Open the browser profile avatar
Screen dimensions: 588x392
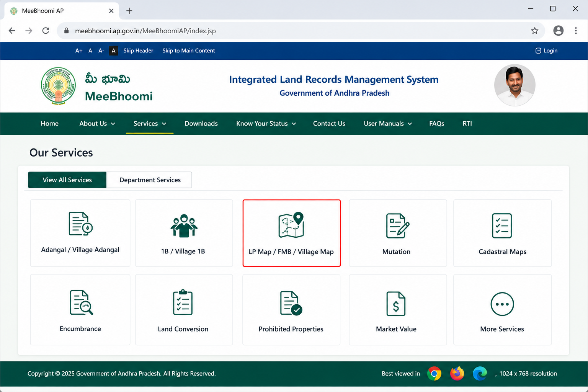559,31
